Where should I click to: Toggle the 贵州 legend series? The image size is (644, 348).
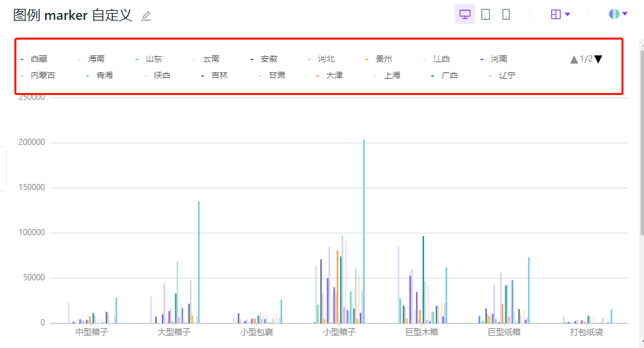(379, 59)
